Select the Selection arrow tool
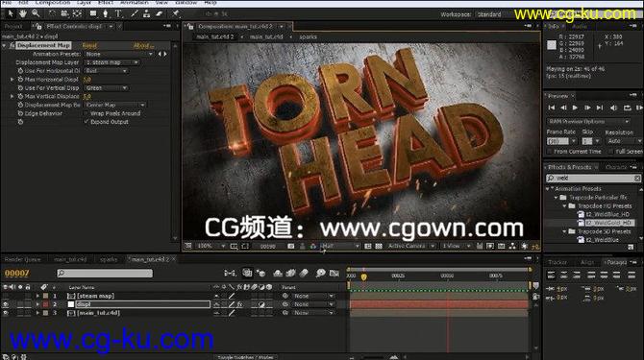This screenshot has height=360, width=644. [11, 13]
